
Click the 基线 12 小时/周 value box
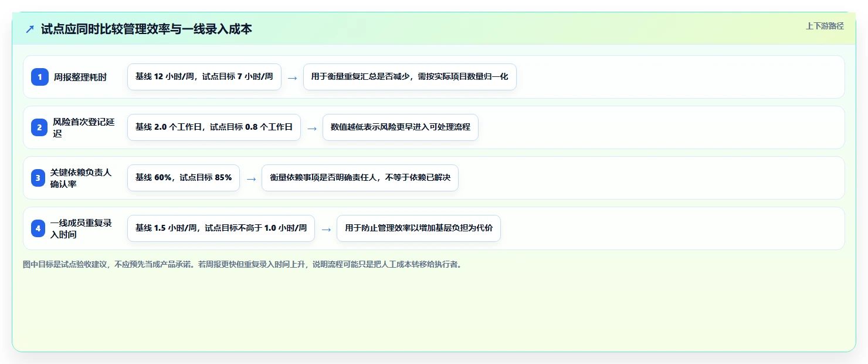click(x=204, y=77)
